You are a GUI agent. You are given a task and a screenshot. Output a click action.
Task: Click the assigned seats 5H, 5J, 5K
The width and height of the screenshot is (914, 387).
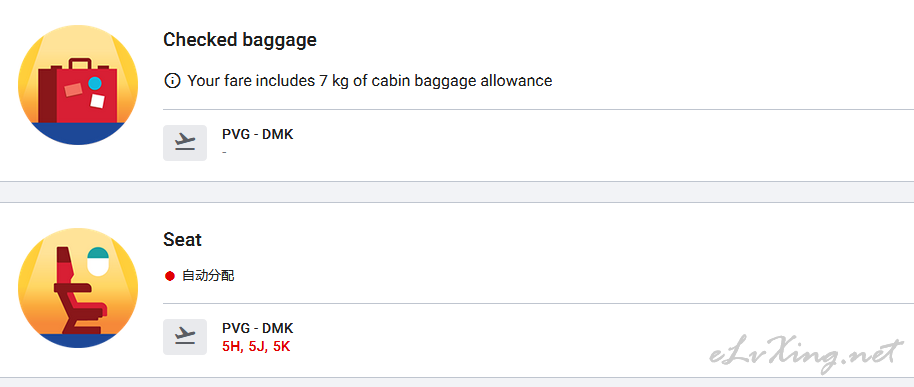[256, 347]
